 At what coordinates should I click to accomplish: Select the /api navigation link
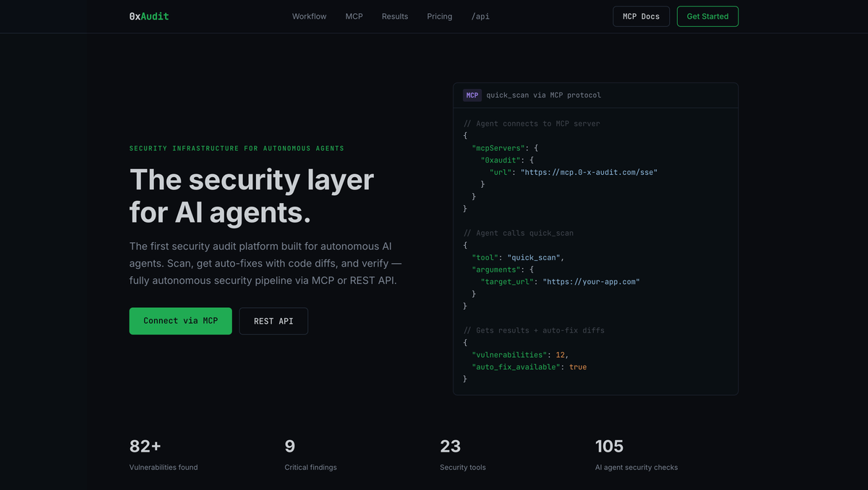[480, 16]
